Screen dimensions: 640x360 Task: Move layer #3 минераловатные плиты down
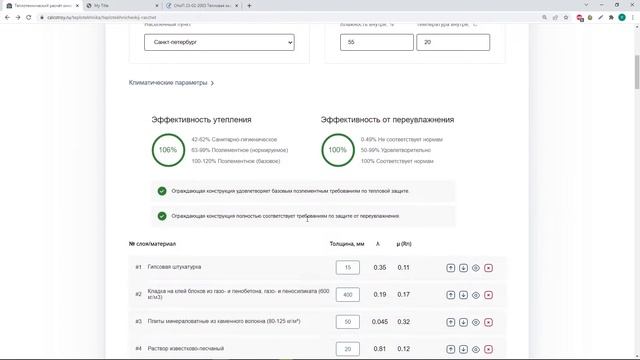pos(463,322)
